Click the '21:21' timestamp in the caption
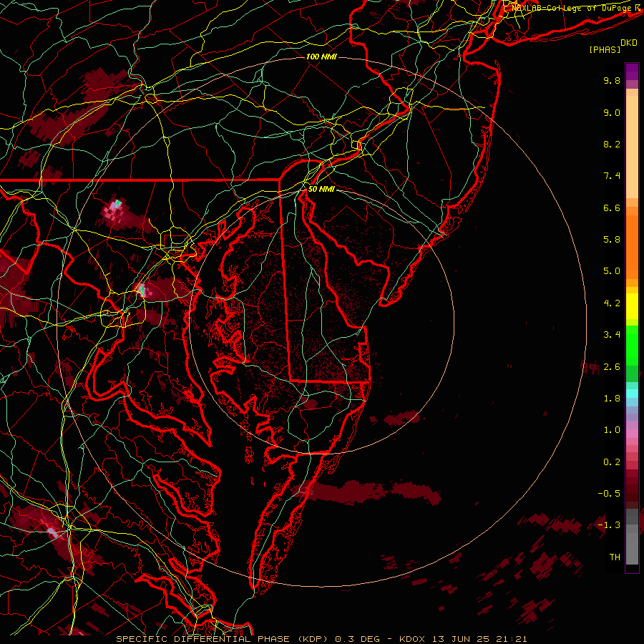 click(x=510, y=639)
